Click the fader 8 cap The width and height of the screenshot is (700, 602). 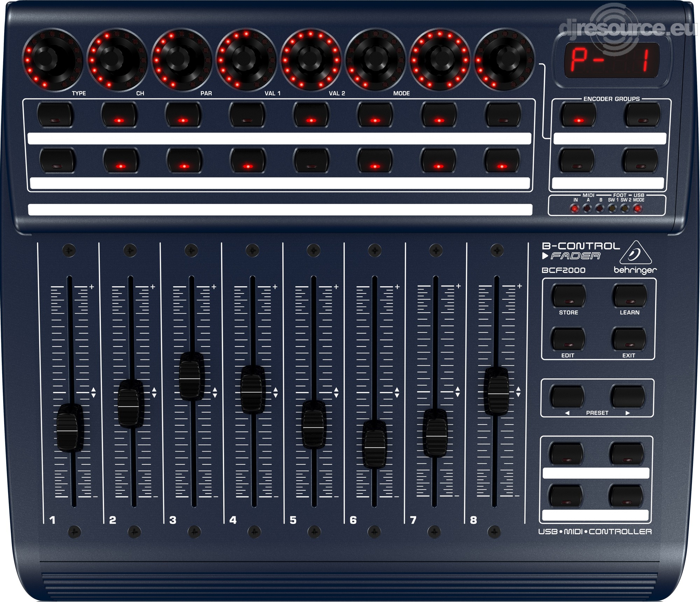point(496,391)
